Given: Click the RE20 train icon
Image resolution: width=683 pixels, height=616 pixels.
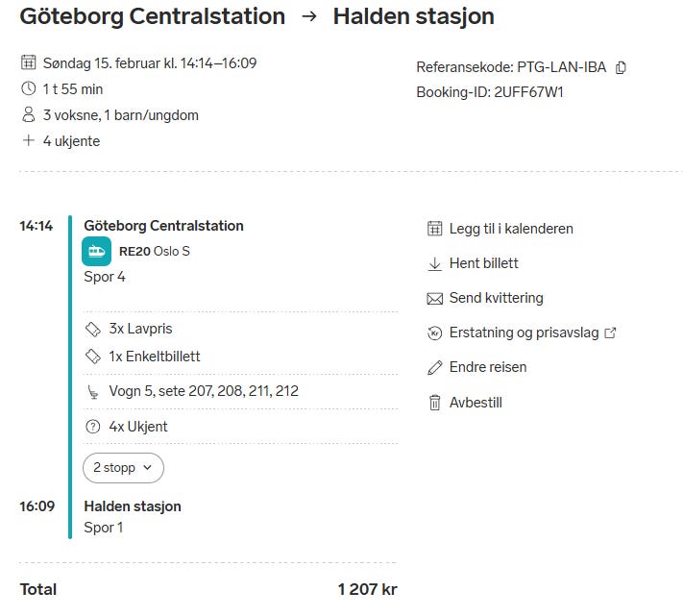Looking at the screenshot, I should (x=97, y=252).
